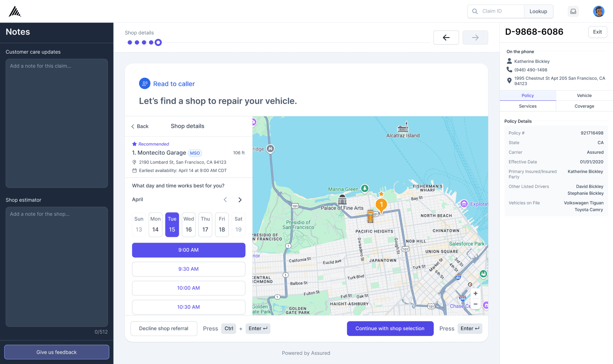The width and height of the screenshot is (613, 364).
Task: Click Decline shop referral
Action: 164,328
